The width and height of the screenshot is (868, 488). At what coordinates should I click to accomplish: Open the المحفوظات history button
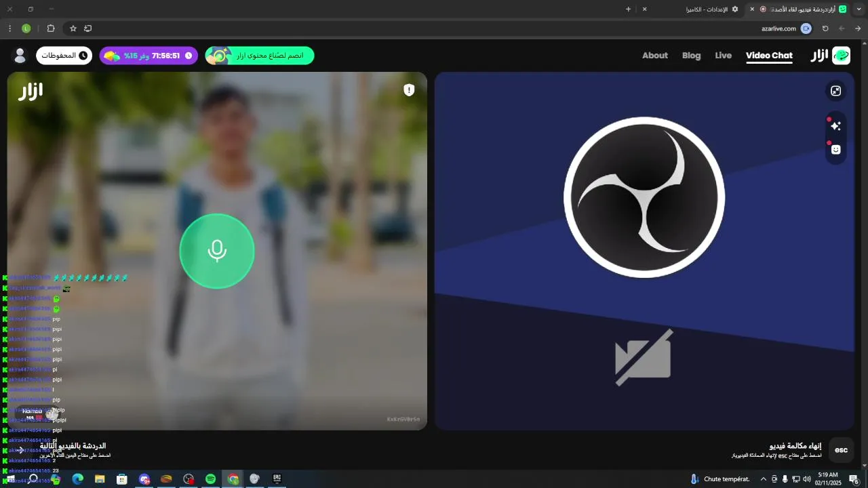pos(64,56)
